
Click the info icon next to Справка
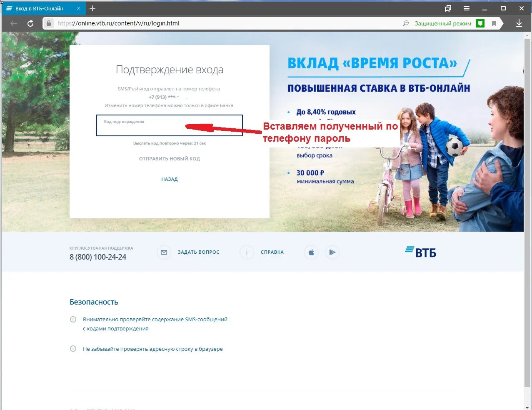point(247,252)
